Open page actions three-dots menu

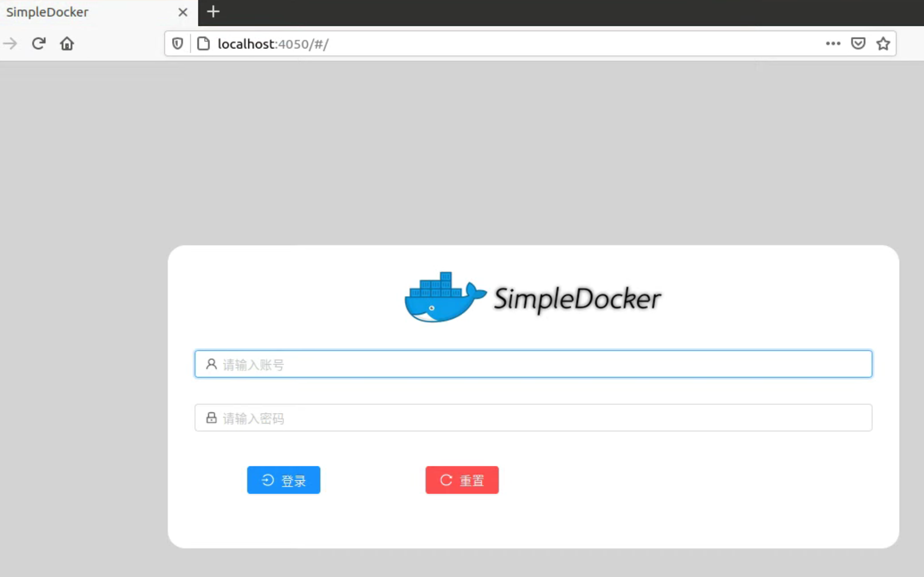pyautogui.click(x=833, y=44)
